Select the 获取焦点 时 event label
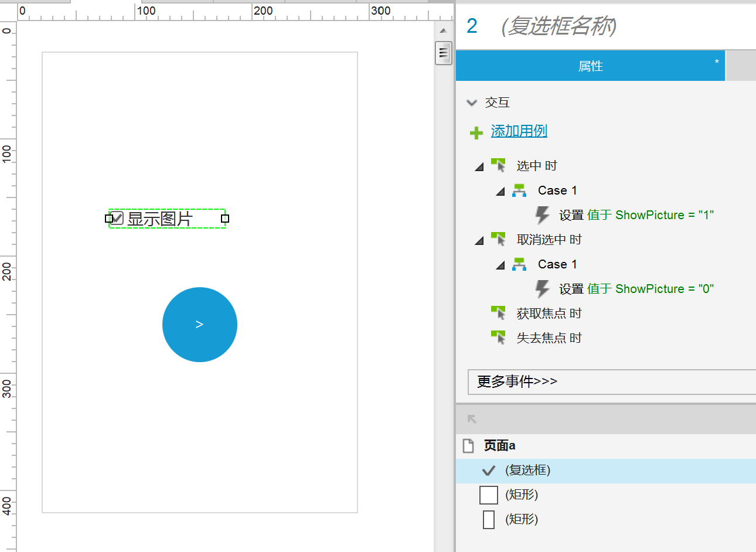This screenshot has height=552, width=756. pos(549,314)
